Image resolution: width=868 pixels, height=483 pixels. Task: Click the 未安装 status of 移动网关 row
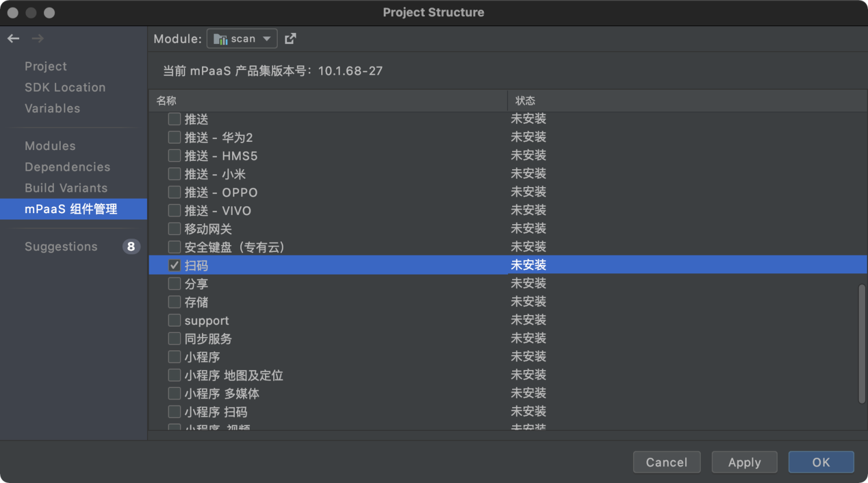click(528, 228)
